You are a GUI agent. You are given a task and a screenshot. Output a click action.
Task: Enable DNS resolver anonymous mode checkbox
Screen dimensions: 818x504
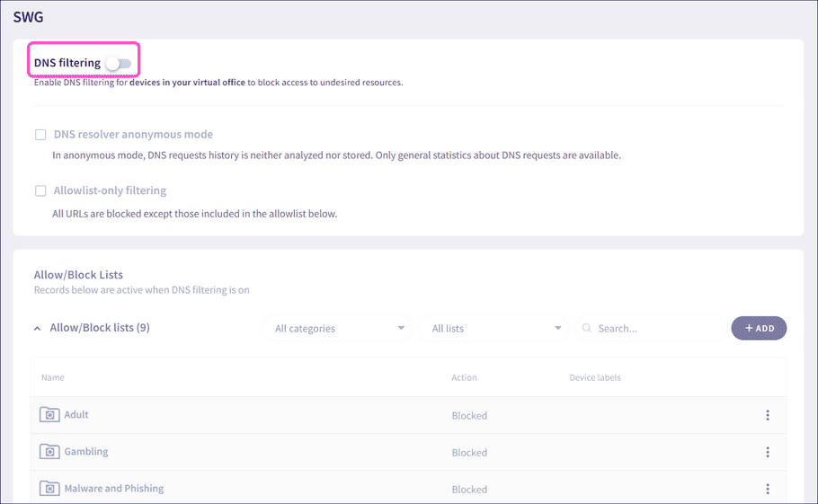pyautogui.click(x=40, y=135)
